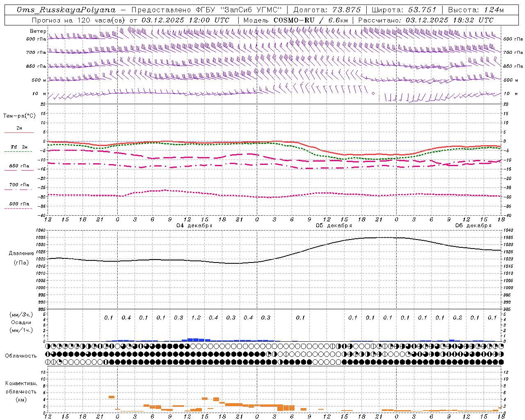Viewport: 525px width, 420px height.
Task: Click the 700 гПа wind level label on the right
Action: [513, 52]
